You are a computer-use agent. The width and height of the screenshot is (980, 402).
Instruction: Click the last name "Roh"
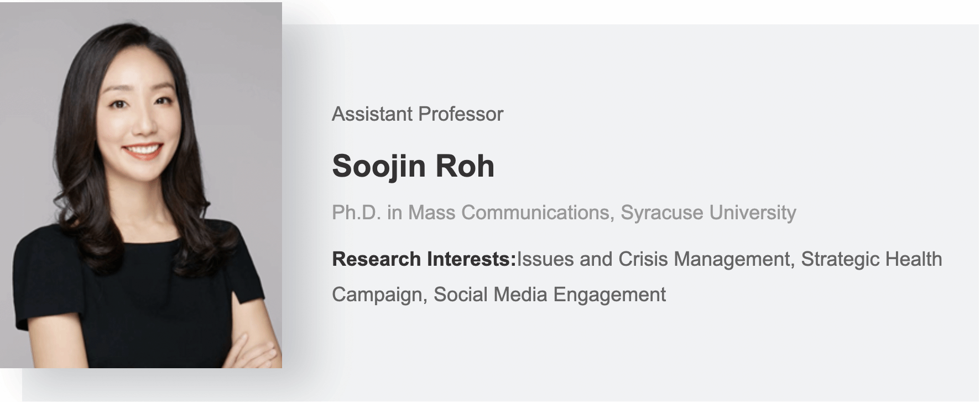point(465,166)
